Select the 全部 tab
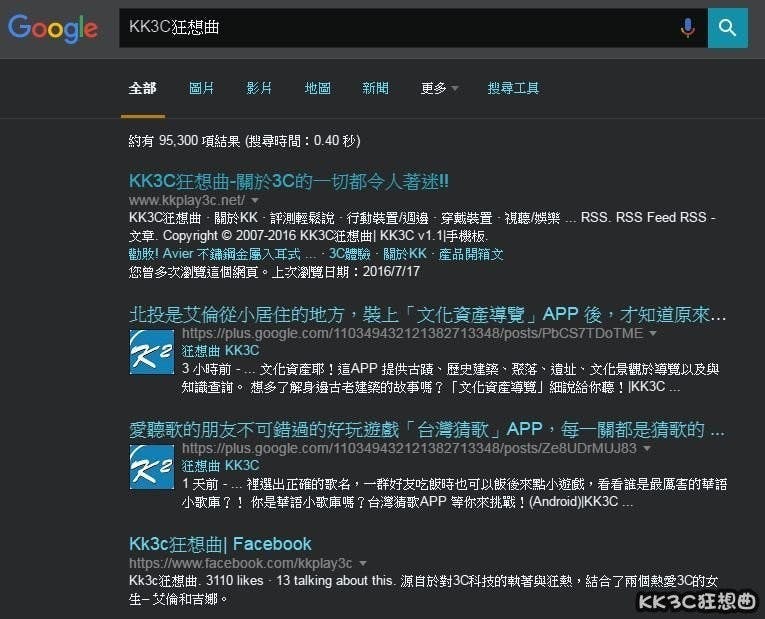Image resolution: width=765 pixels, height=619 pixels. point(142,88)
